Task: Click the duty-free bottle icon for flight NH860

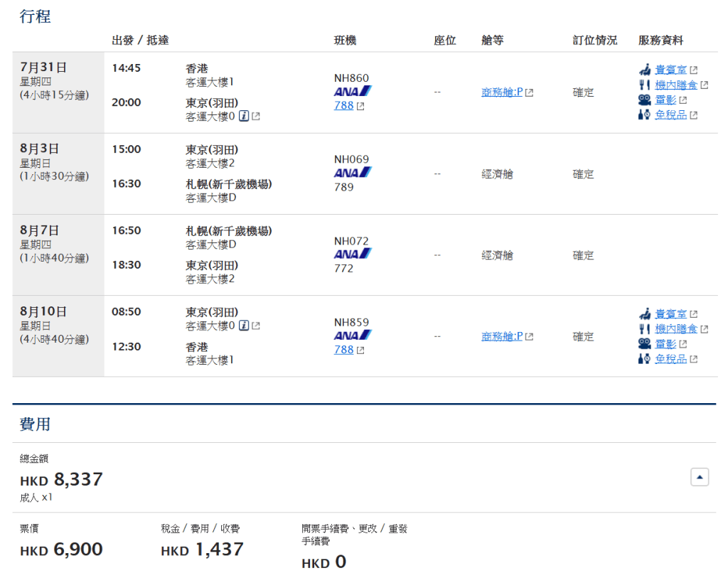Action: 644,114
